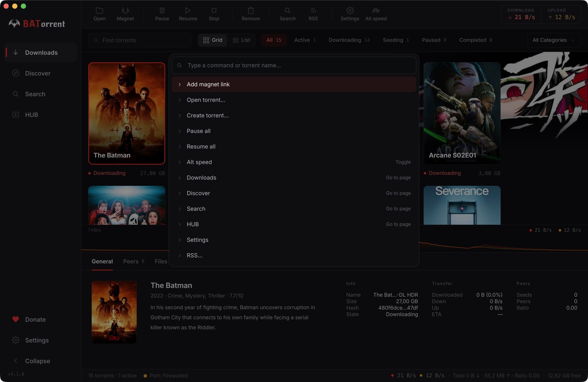The height and width of the screenshot is (382, 588).
Task: Click the Port: Firewalled status
Action: click(165, 376)
